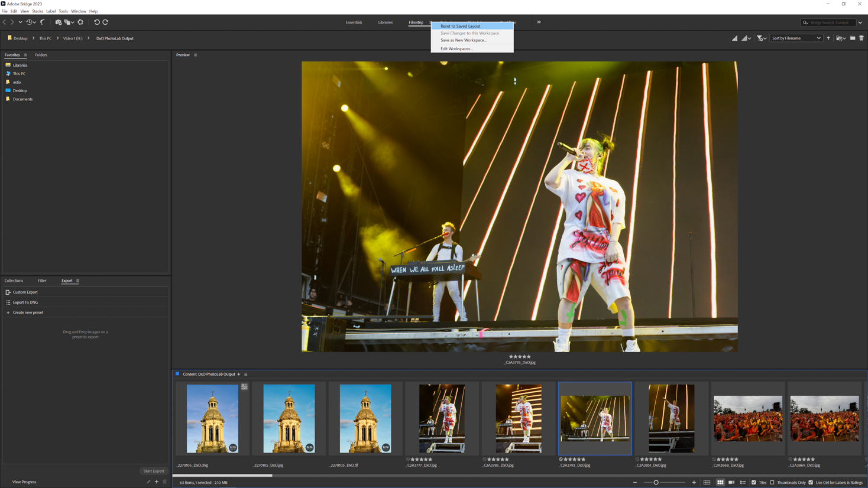Image resolution: width=868 pixels, height=488 pixels.
Task: Delete selected item with trash icon
Action: [x=861, y=38]
